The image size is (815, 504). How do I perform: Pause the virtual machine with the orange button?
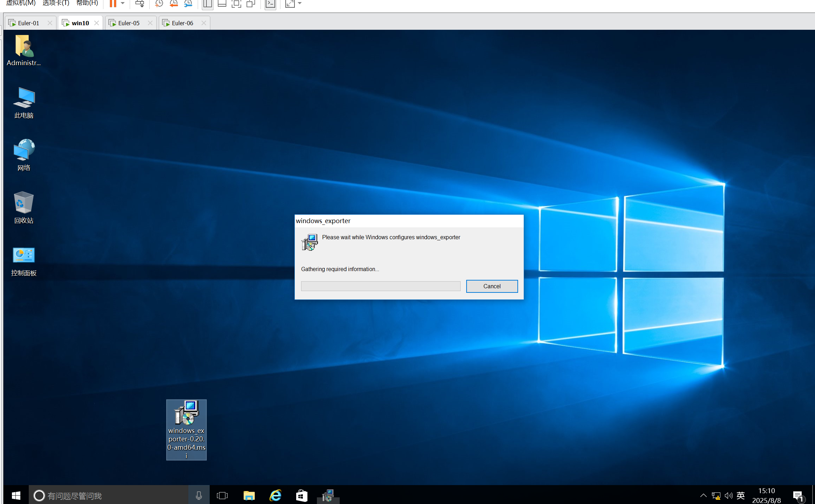[113, 4]
